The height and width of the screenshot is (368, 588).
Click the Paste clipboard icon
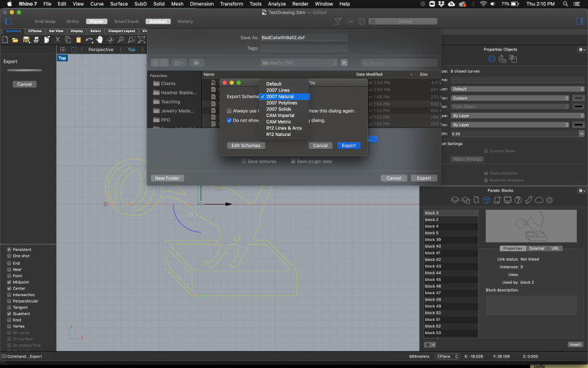coord(78,39)
